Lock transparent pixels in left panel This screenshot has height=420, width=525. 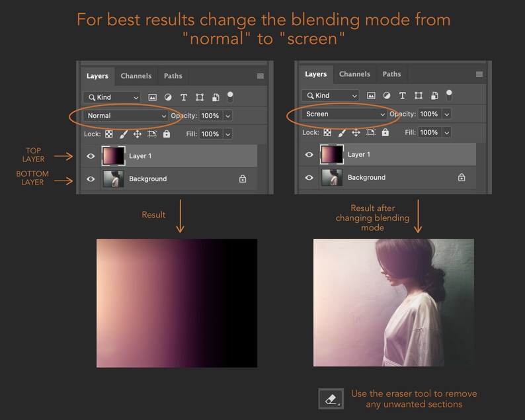tap(109, 134)
